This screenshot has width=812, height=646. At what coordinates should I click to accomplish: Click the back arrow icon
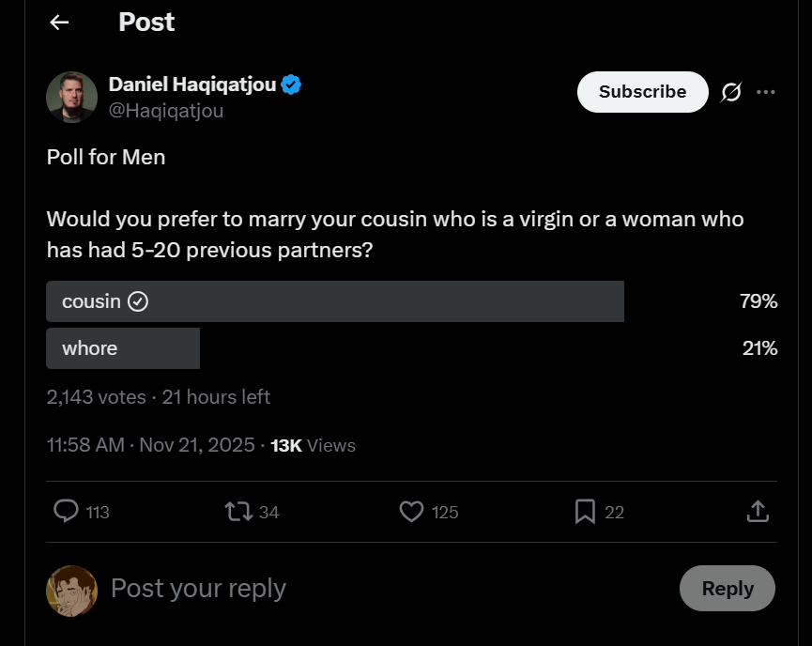59,23
